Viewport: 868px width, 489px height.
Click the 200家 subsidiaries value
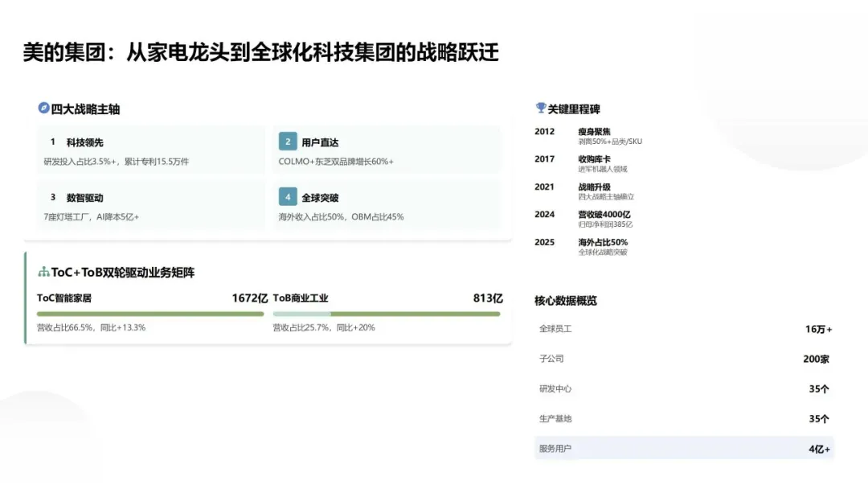coord(817,359)
